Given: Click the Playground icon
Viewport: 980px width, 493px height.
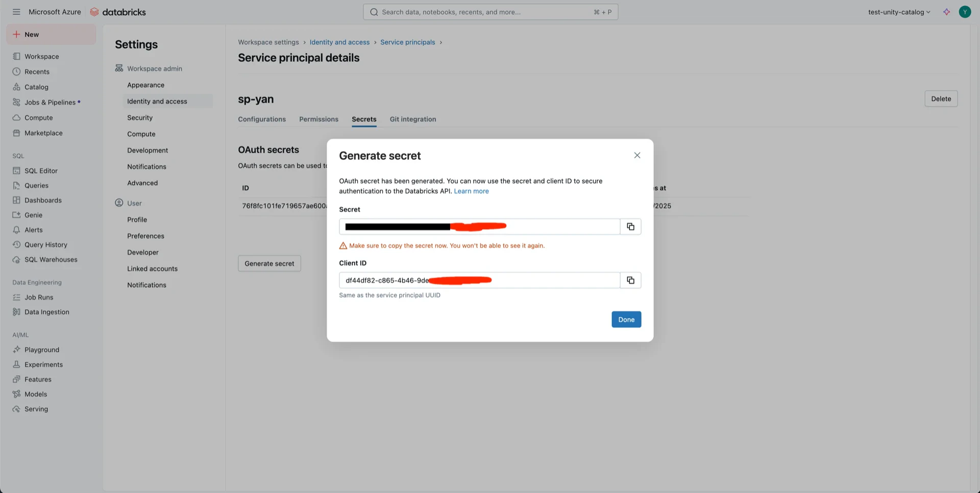Looking at the screenshot, I should pos(16,350).
